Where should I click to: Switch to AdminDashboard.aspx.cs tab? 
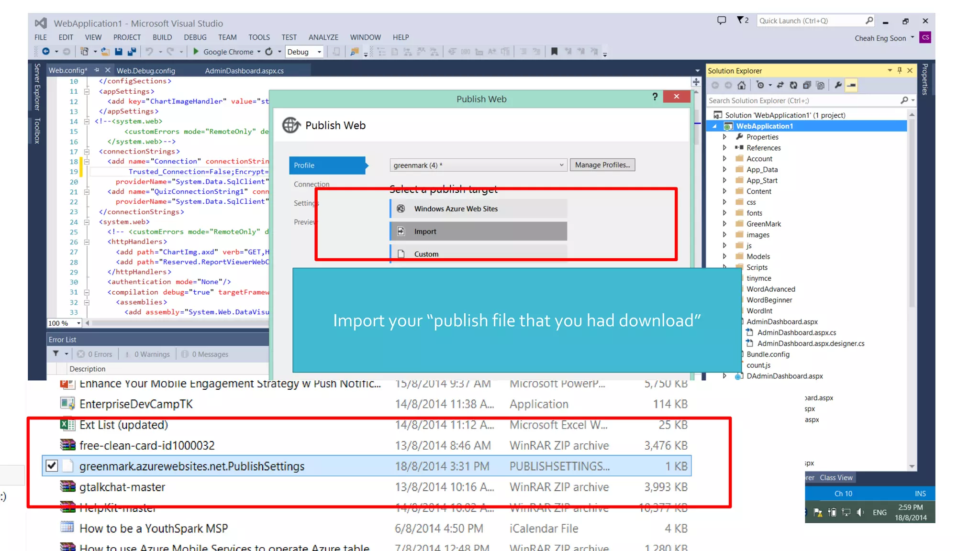coord(245,71)
